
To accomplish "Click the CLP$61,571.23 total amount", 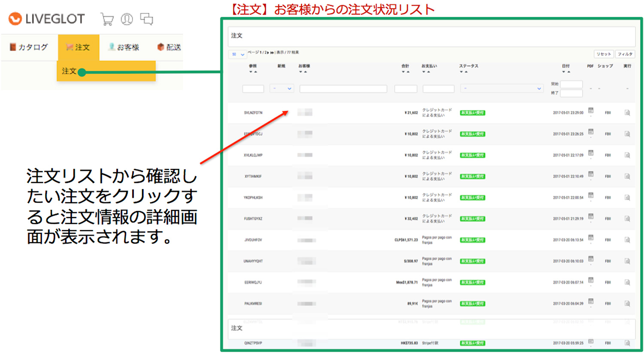I will point(406,240).
